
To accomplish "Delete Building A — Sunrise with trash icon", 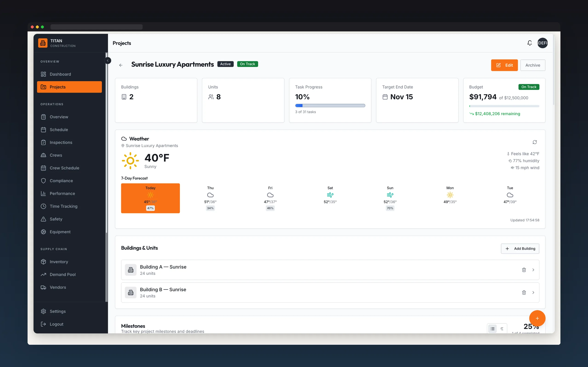I will 524,270.
